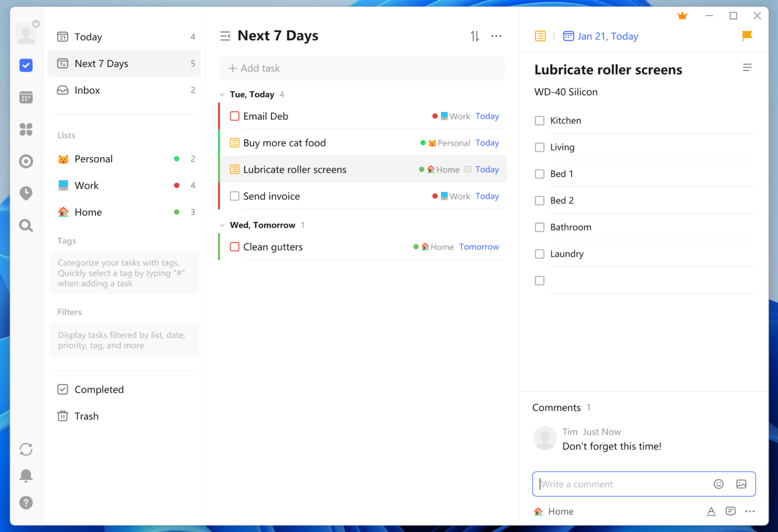This screenshot has height=532, width=778.
Task: Open the Pomodoro timer clock icon
Action: pyautogui.click(x=26, y=193)
